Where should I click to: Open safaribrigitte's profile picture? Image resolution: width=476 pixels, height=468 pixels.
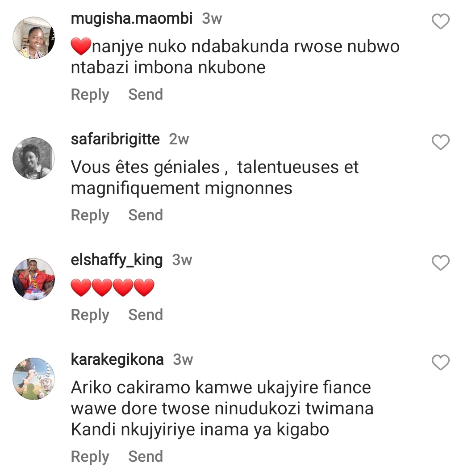point(33,158)
